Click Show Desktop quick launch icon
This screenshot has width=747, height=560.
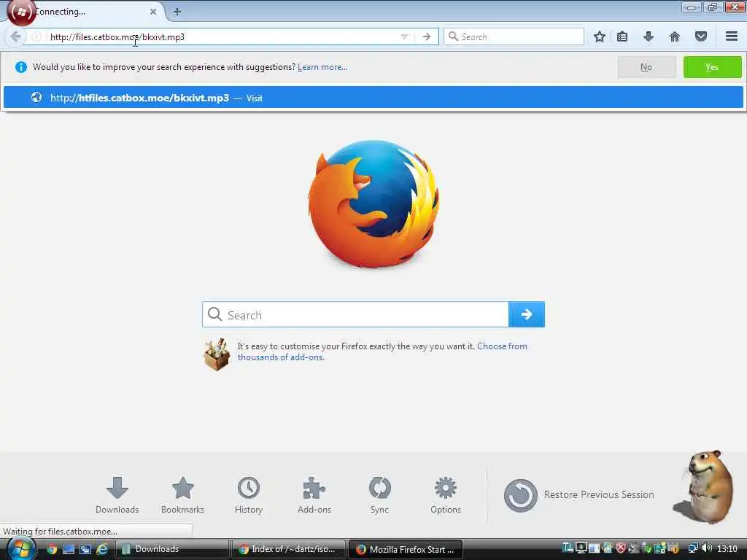(x=69, y=549)
